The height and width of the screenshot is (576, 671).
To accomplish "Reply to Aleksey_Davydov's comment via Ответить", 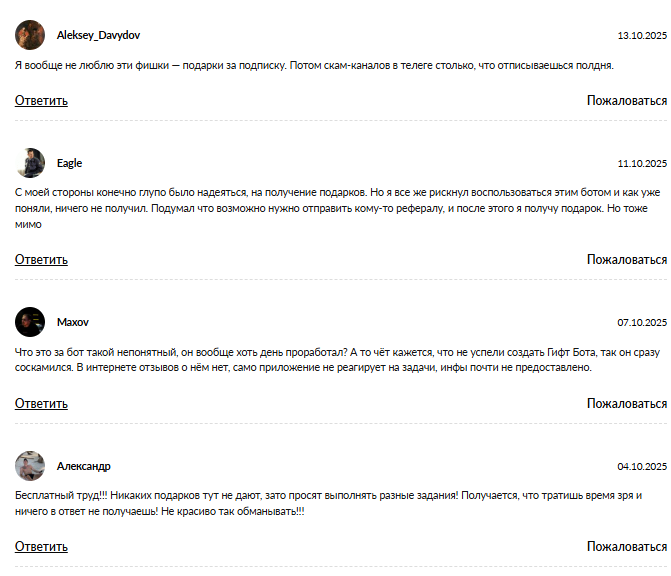I will [41, 100].
